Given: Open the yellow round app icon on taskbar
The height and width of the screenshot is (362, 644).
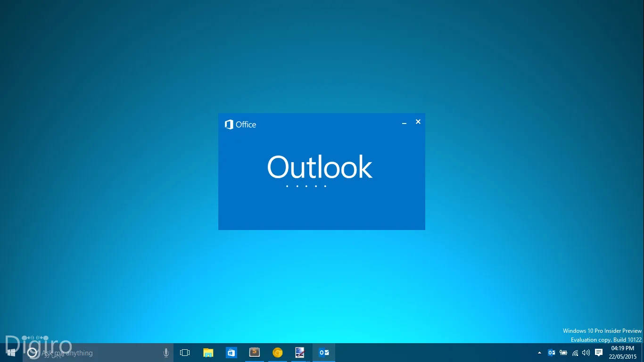Looking at the screenshot, I should [x=277, y=353].
